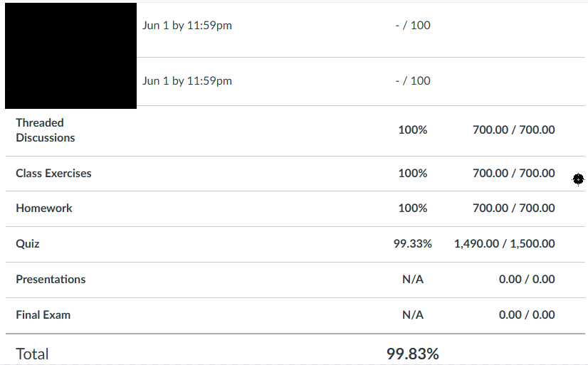Click the black dot beside Class Exercises row
The image size is (588, 365).
(x=578, y=179)
